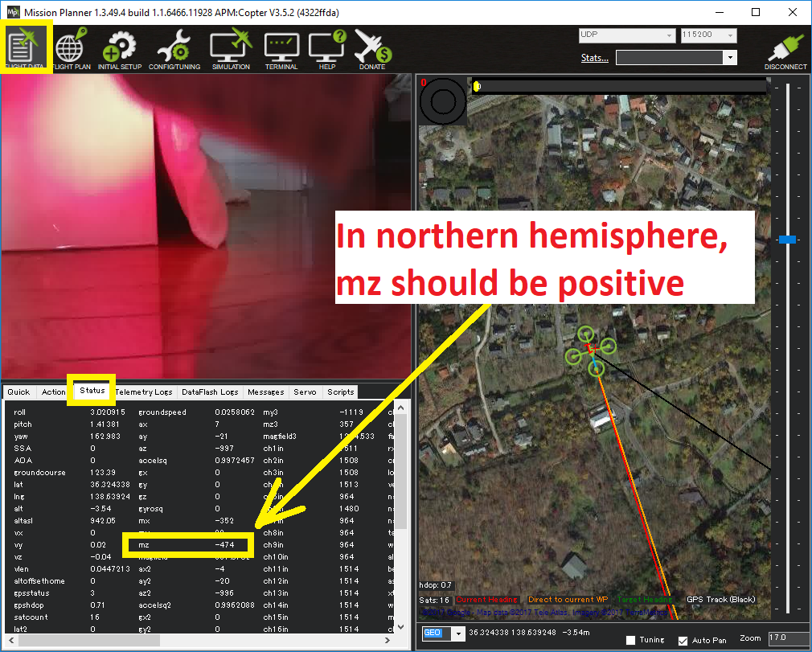
Task: Click the accelsq value 0.9972457
Action: coord(235,461)
